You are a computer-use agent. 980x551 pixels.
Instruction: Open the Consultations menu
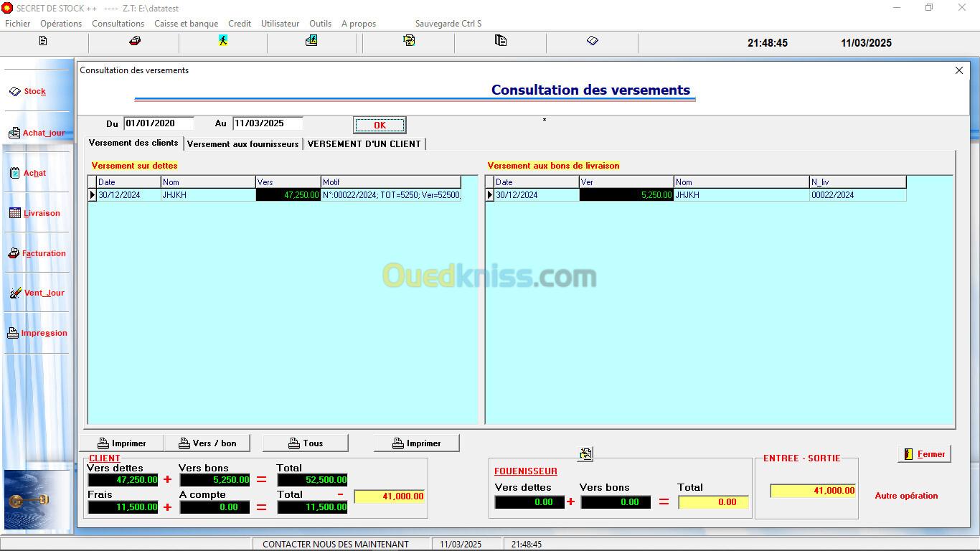point(118,24)
